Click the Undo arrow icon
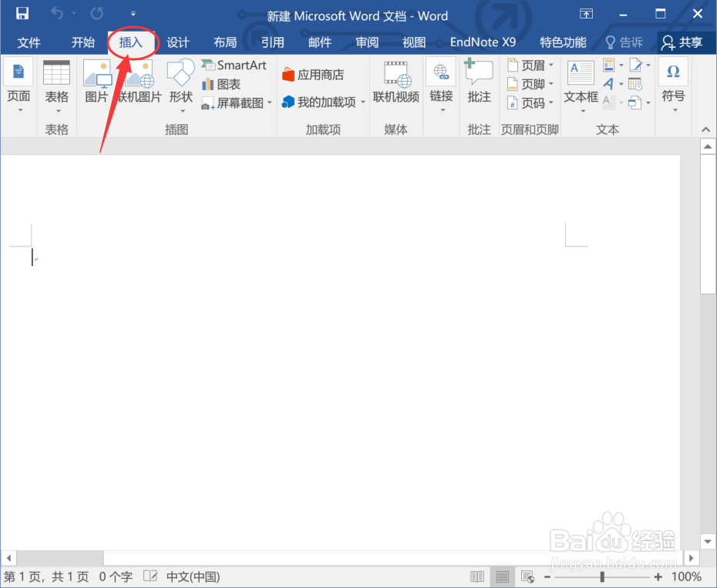717x588 pixels. (57, 14)
